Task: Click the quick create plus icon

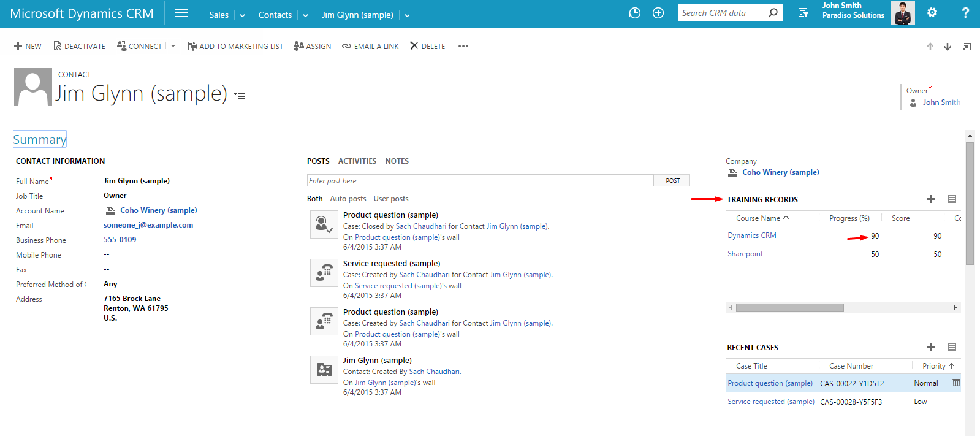Action: (x=658, y=13)
